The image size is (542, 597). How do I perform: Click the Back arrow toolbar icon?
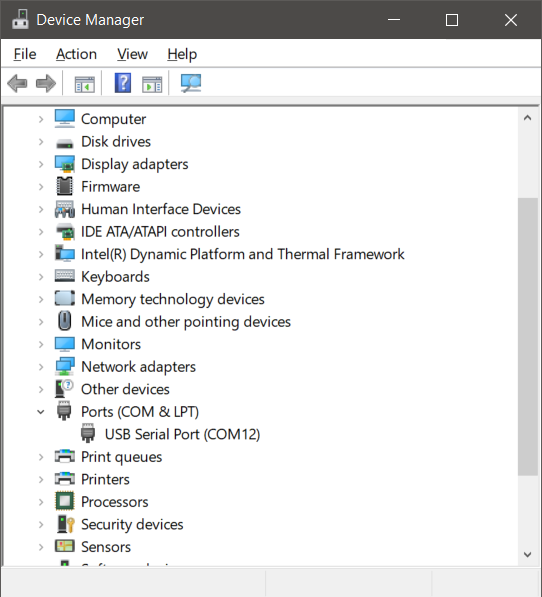pyautogui.click(x=18, y=83)
